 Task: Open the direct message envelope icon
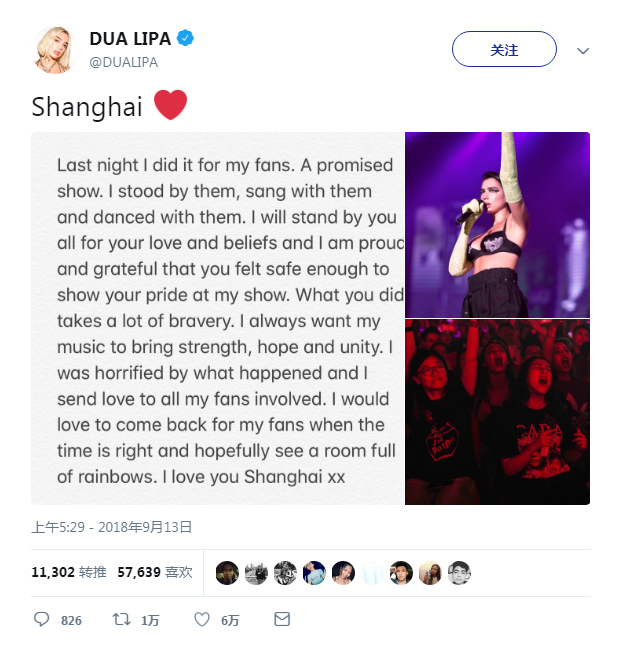point(282,619)
